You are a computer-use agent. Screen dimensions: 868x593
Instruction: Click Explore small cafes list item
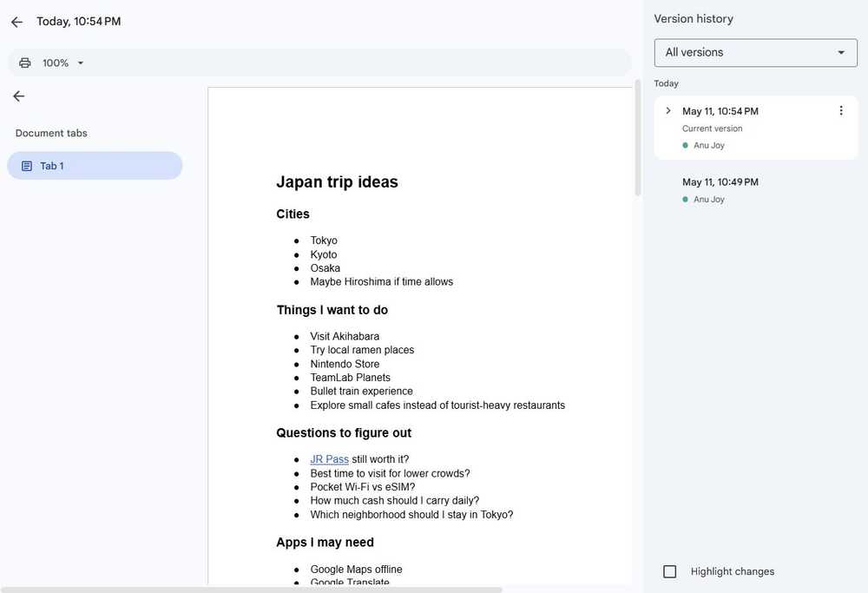(x=437, y=405)
